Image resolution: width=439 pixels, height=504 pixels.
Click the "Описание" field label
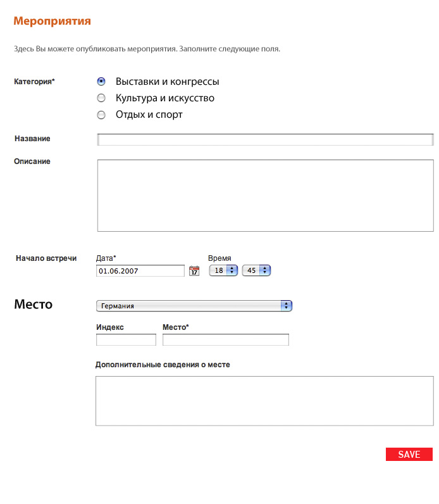32,161
